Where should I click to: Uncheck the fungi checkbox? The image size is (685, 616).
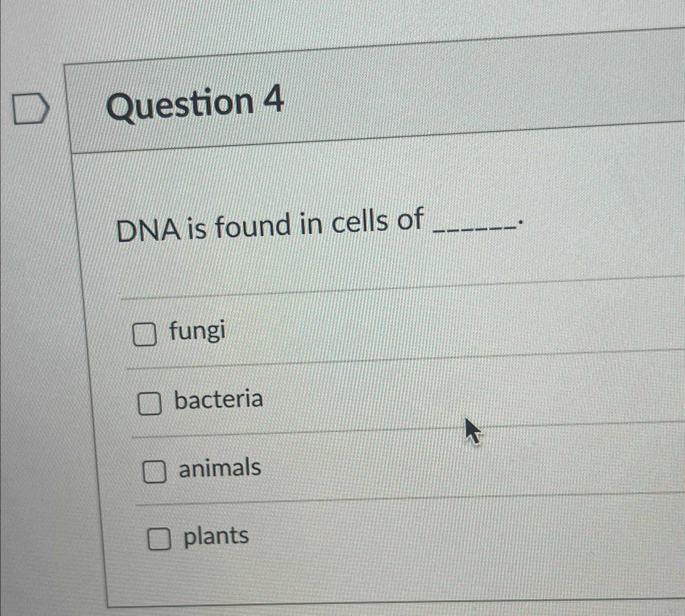tap(146, 334)
